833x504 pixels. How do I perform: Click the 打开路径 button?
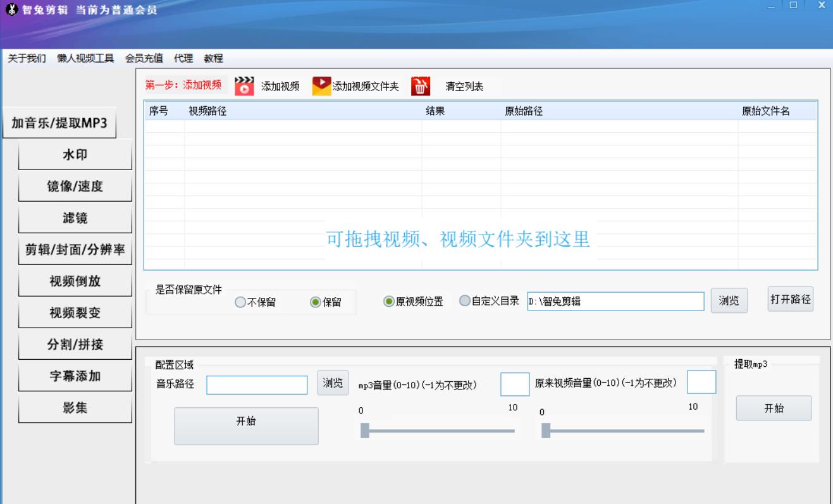(x=791, y=300)
